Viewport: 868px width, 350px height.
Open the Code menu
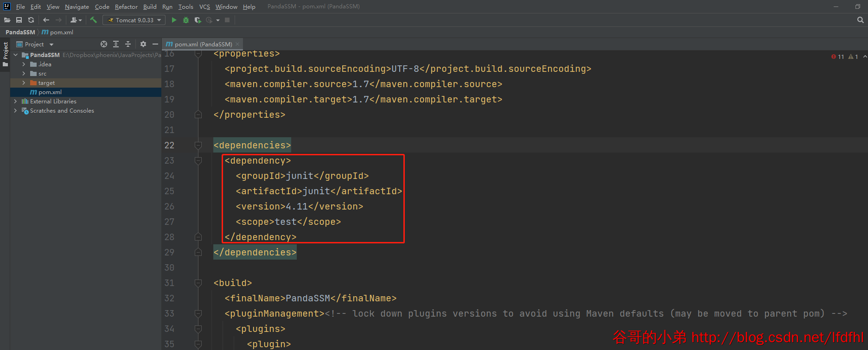[102, 6]
